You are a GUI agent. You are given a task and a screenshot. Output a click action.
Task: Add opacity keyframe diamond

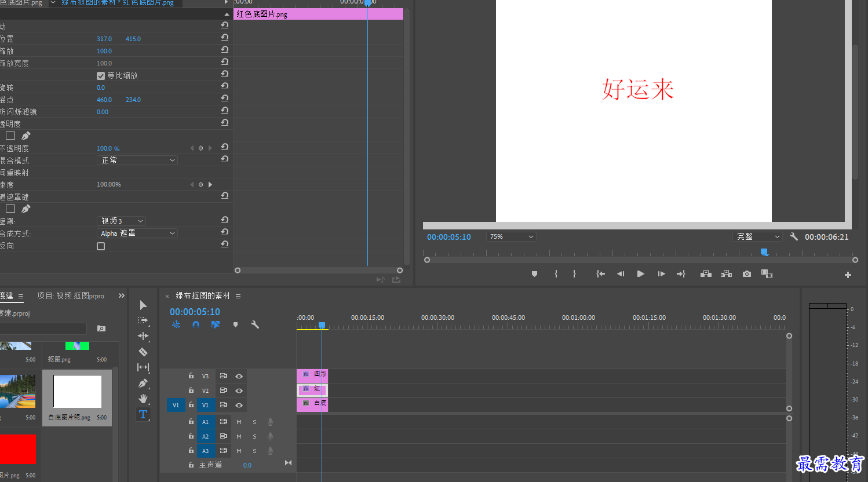(x=200, y=148)
